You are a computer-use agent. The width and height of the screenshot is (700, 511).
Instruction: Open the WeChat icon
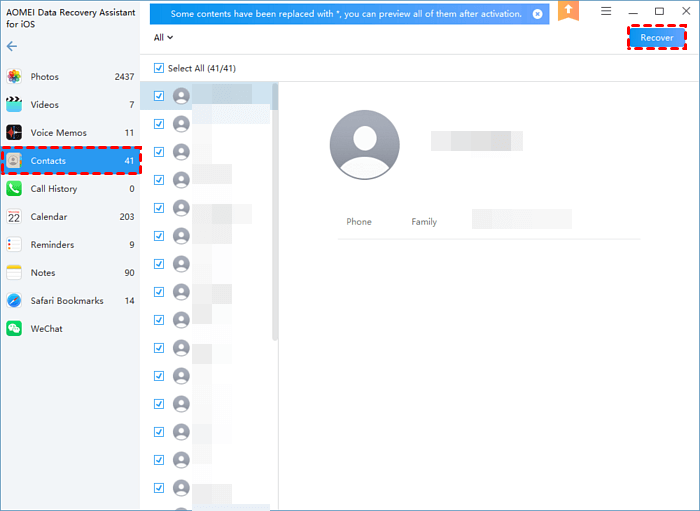(x=14, y=329)
